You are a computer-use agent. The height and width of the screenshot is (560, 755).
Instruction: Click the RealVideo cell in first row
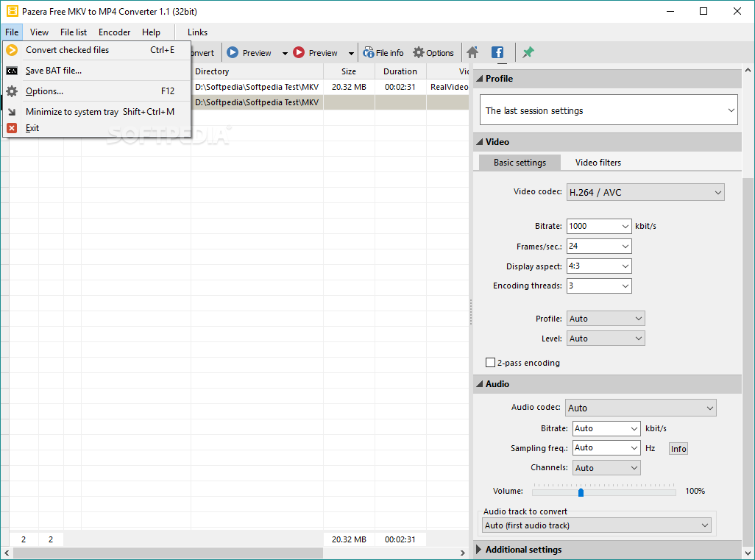point(448,87)
